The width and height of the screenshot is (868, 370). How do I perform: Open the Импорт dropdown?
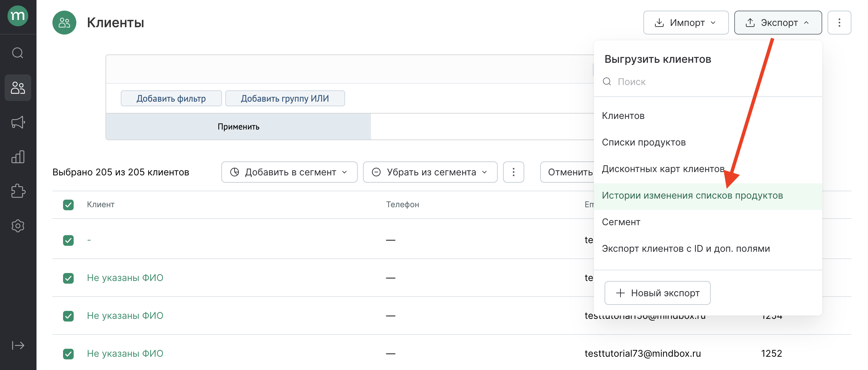pos(686,23)
